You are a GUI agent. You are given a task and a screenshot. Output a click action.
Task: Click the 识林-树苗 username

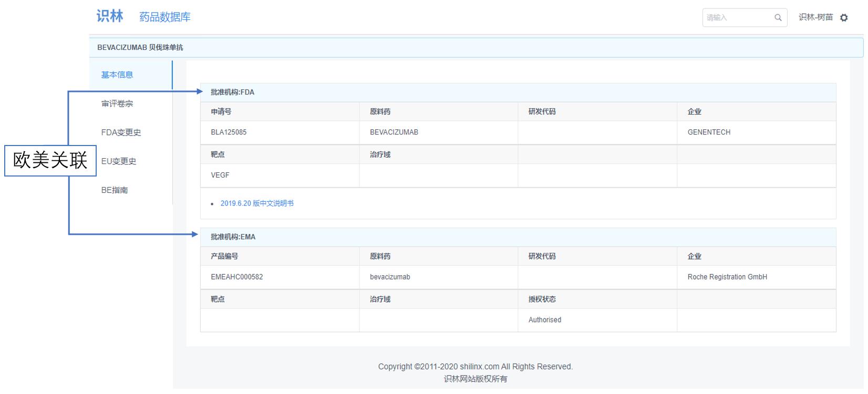point(815,17)
